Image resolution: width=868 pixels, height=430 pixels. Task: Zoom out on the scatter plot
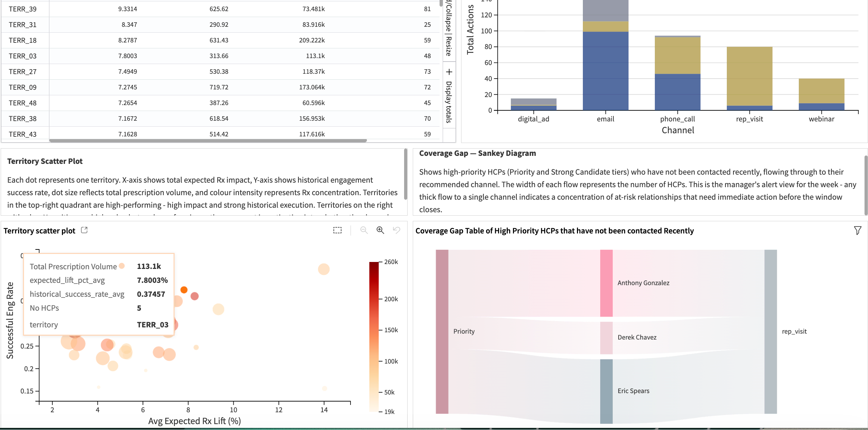(x=364, y=230)
